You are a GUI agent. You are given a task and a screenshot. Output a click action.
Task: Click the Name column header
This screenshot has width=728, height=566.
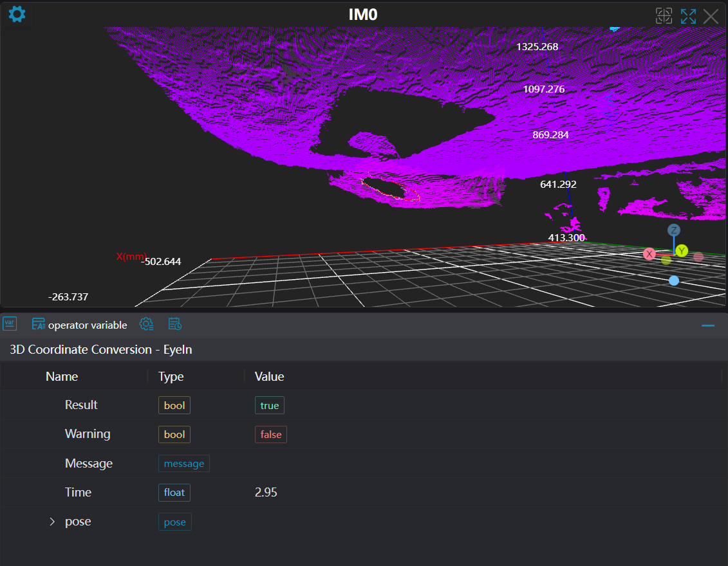pyautogui.click(x=62, y=377)
